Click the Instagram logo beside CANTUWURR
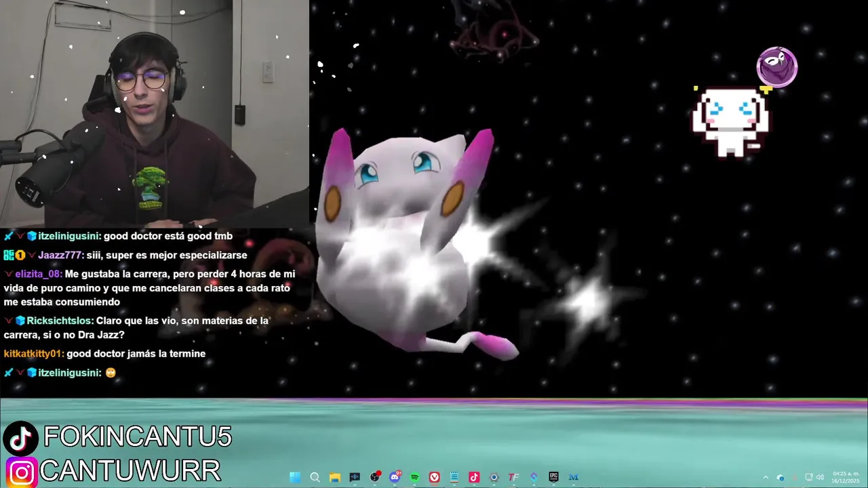Viewport: 868px width, 488px height. point(22,472)
